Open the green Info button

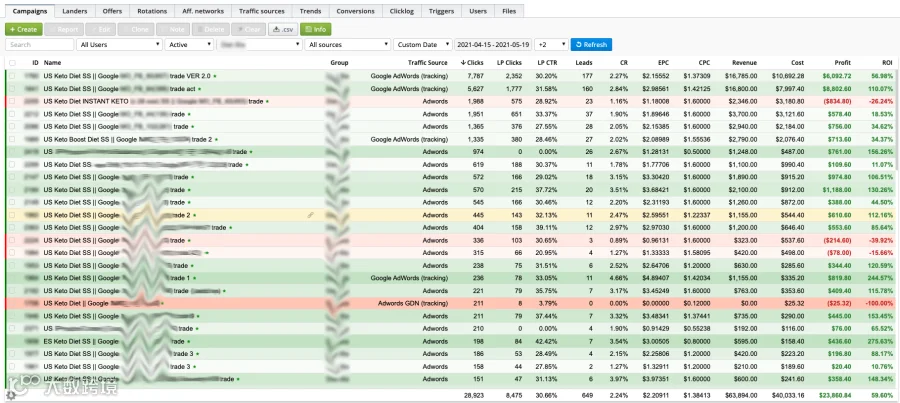click(x=315, y=29)
